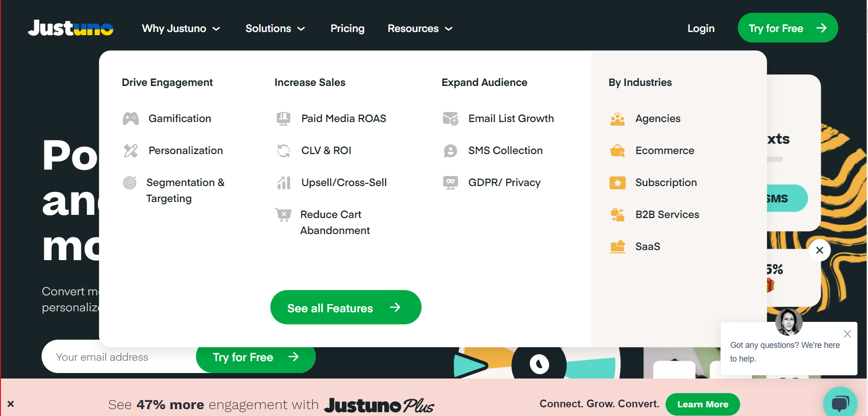This screenshot has width=868, height=416.
Task: Select the Gamification gamepad icon
Action: point(131,118)
